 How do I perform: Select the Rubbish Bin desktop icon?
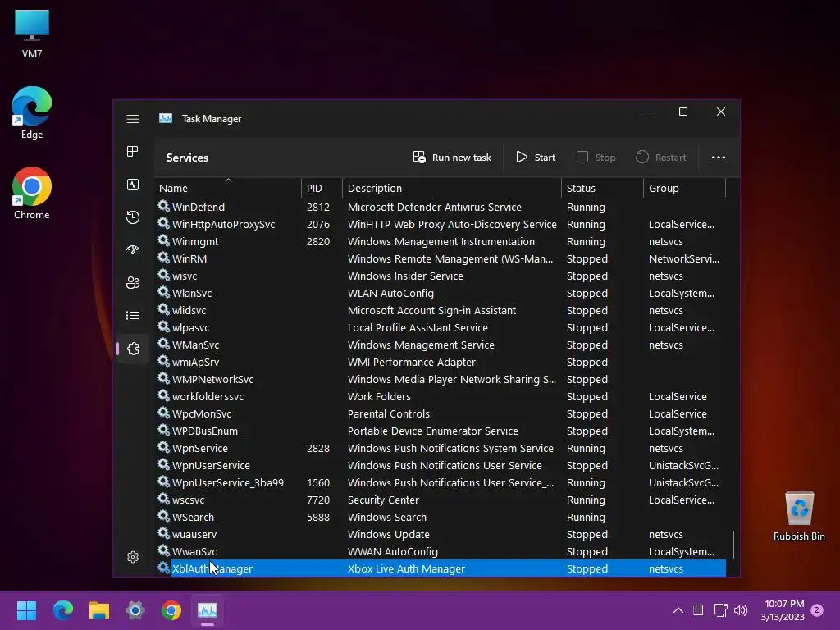coord(799,516)
